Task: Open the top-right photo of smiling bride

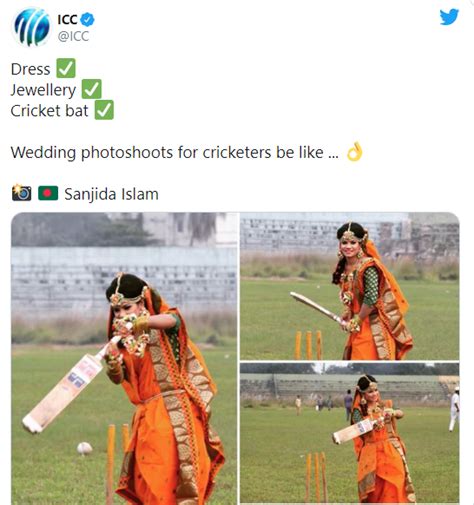Action: [349, 286]
